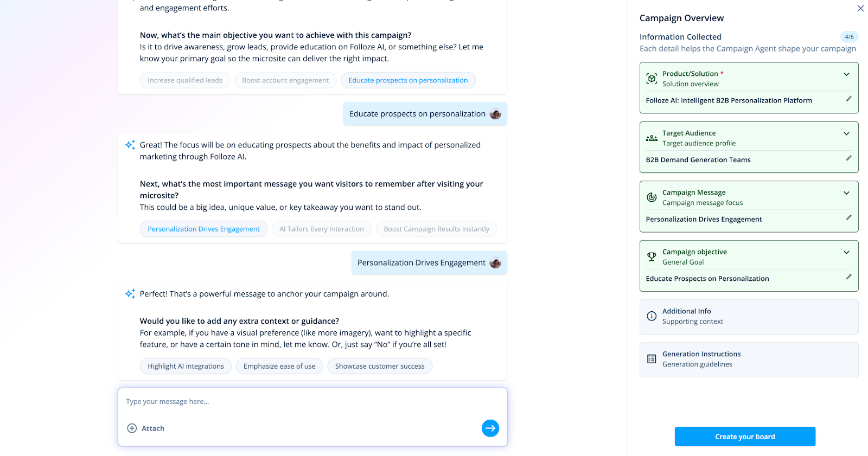This screenshot has width=868, height=456.
Task: Click pencil icon beside Personalization Drives Engagement
Action: pos(848,218)
